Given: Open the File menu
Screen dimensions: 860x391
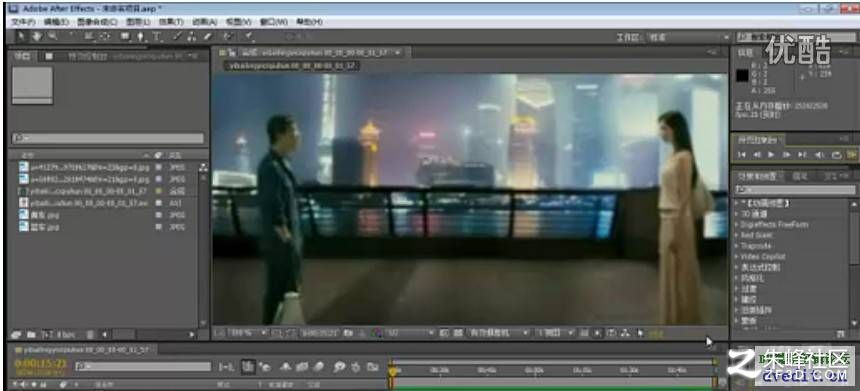Looking at the screenshot, I should point(23,22).
